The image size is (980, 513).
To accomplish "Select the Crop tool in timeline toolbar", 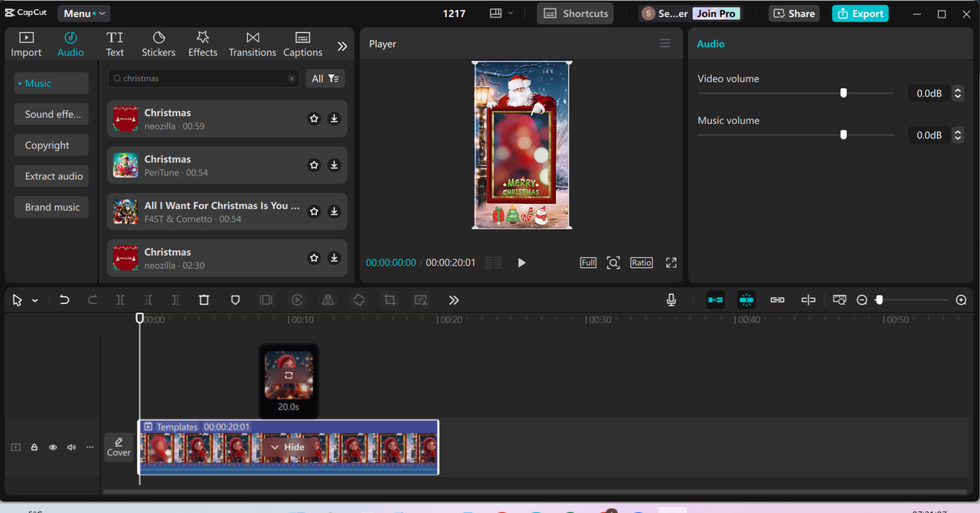I will click(390, 300).
